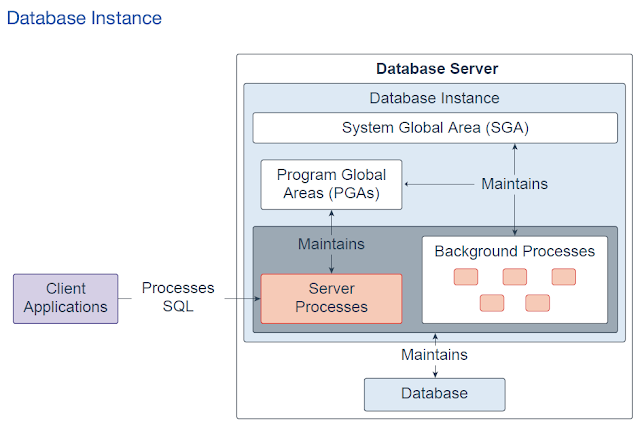Click the Program Global Areas (PGAs) box
Screen dimensions: 640x428
pyautogui.click(x=331, y=184)
